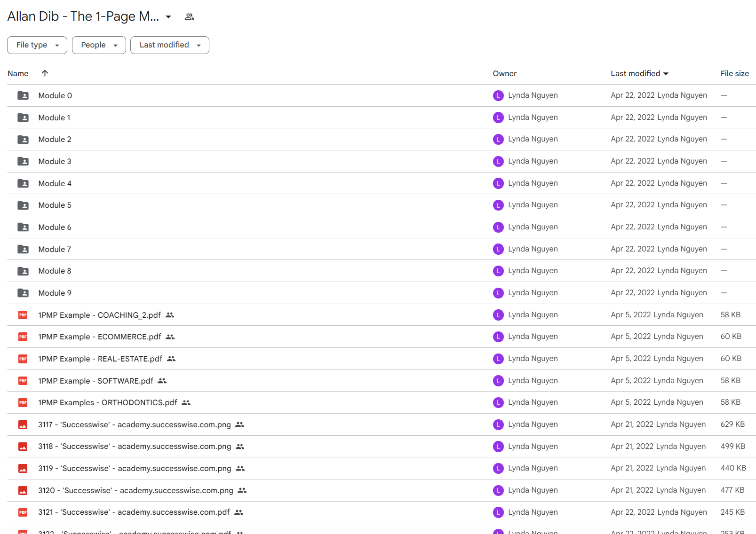Screen dimensions: 756x534
Task: Click image icon of 3120 Successwise png
Action: coord(23,490)
